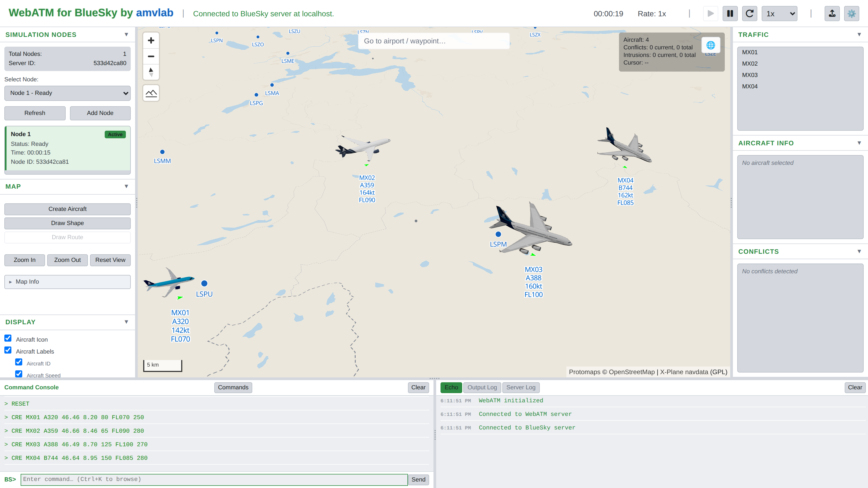Click the Zoom In button
The image size is (868, 488).
[x=25, y=260]
